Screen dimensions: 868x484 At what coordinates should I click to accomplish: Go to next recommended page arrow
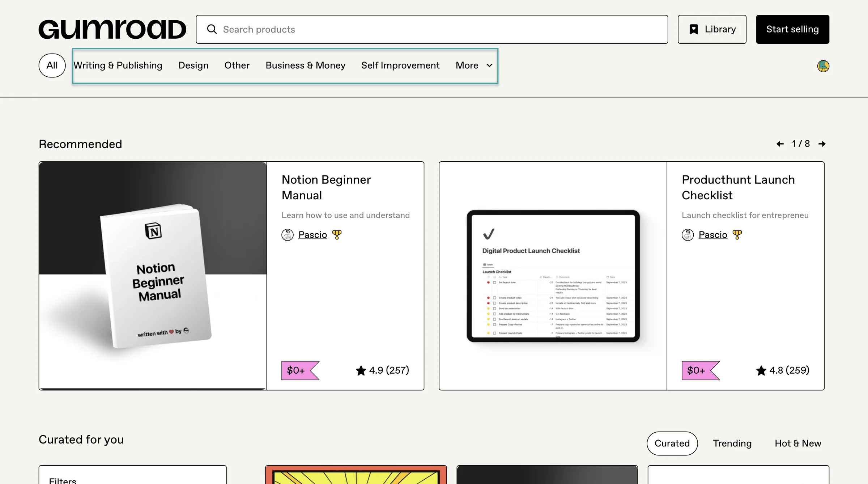[x=822, y=144]
